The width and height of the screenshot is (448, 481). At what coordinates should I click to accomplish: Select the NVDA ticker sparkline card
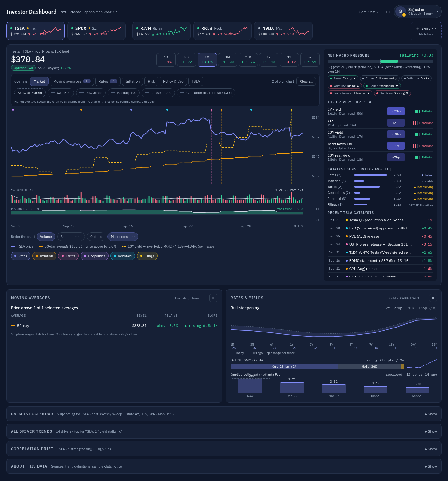pos(283,31)
